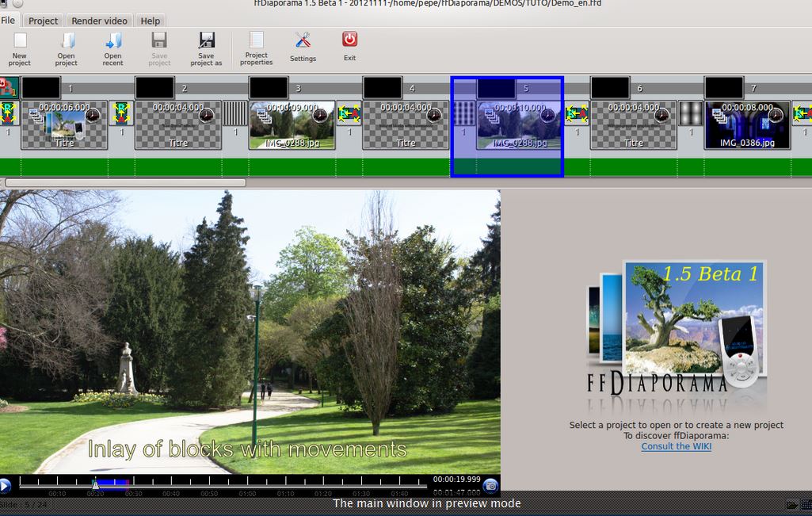
Task: Open the recent projects list
Action: click(x=113, y=49)
